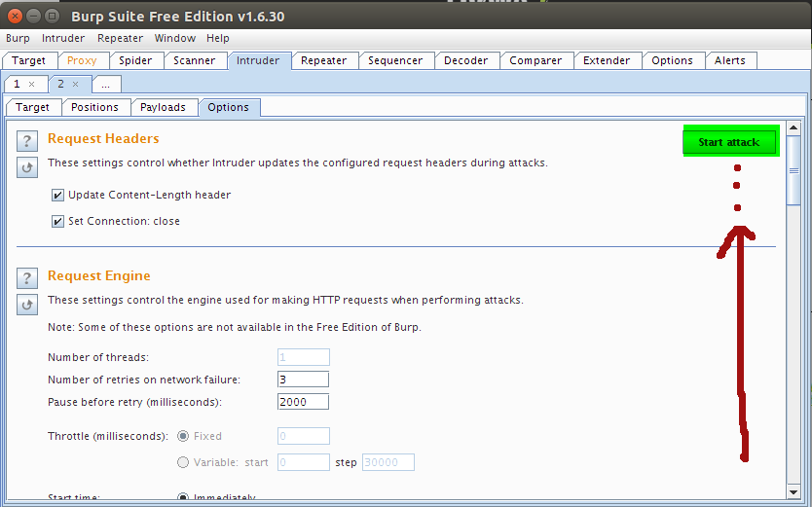Click scrollbar up arrow

pyautogui.click(x=794, y=127)
